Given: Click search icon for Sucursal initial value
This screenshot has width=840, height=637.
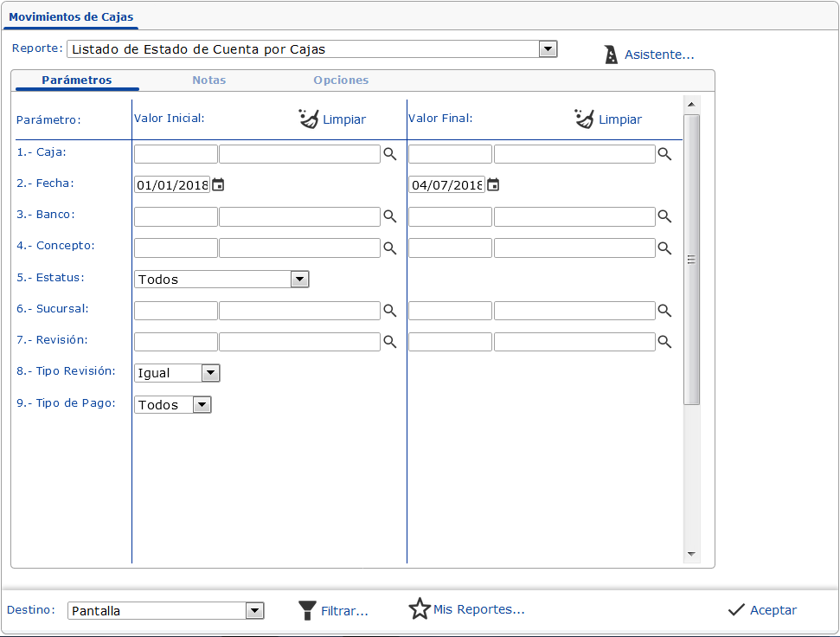Looking at the screenshot, I should coord(390,311).
